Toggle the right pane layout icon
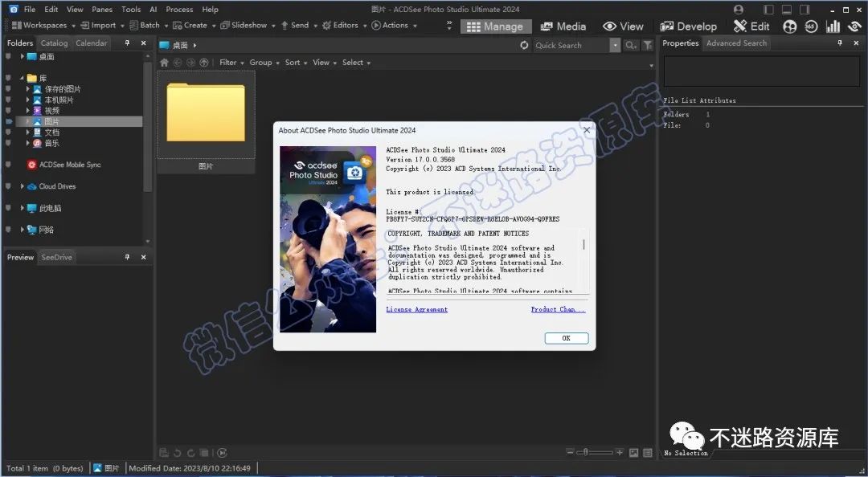The image size is (868, 477). click(x=805, y=10)
